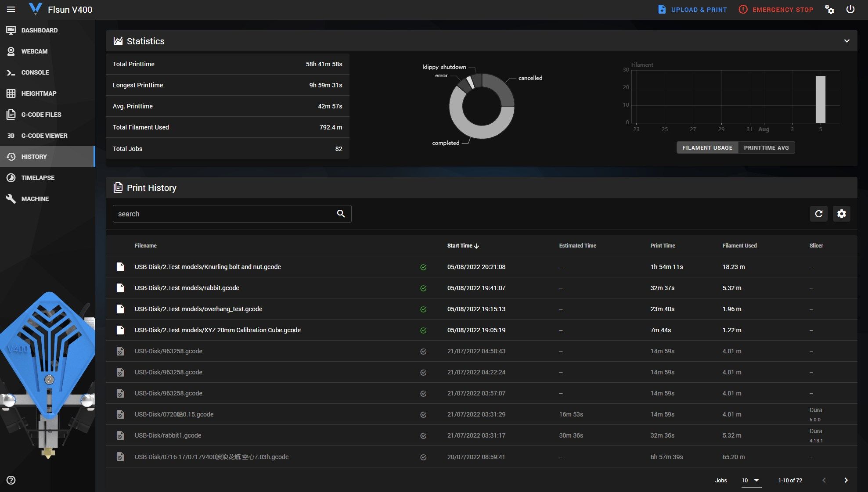Select XYZ 20mm Calibration Cube.gcode row

point(482,330)
